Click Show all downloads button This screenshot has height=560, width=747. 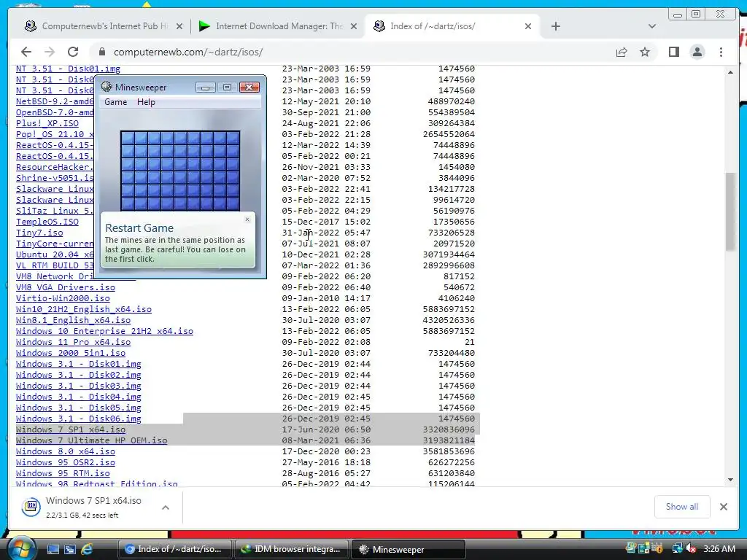[682, 507]
